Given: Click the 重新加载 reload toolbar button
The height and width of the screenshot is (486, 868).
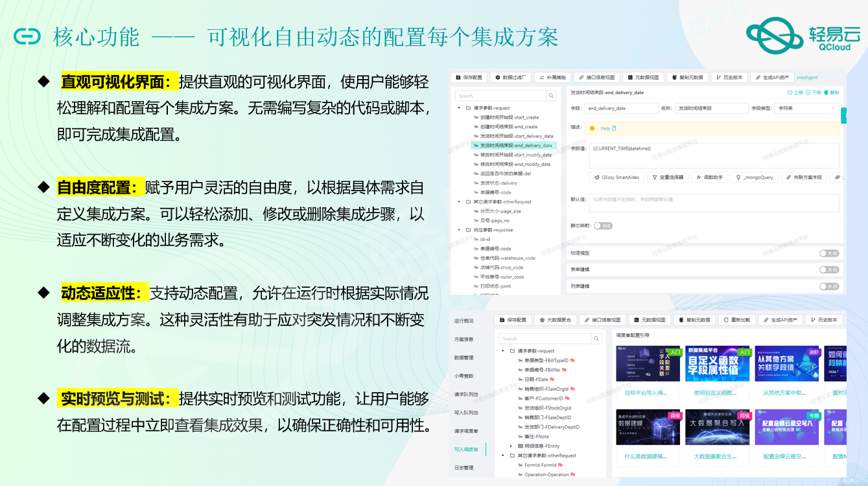Looking at the screenshot, I should (x=738, y=319).
